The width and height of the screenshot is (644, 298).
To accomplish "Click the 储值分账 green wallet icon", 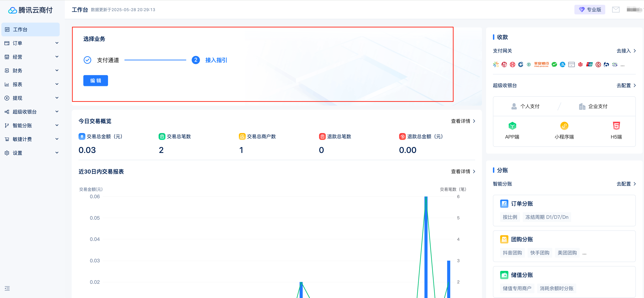I will coord(504,275).
